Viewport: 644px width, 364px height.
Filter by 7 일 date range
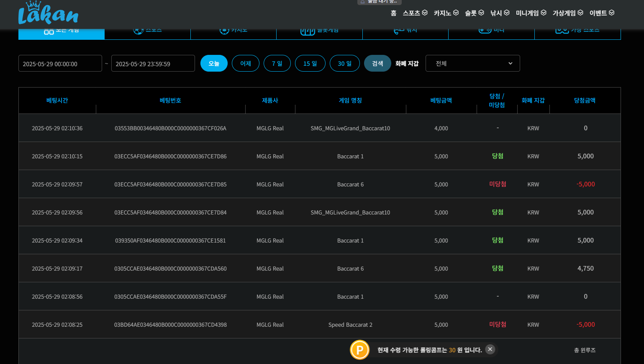(x=277, y=63)
